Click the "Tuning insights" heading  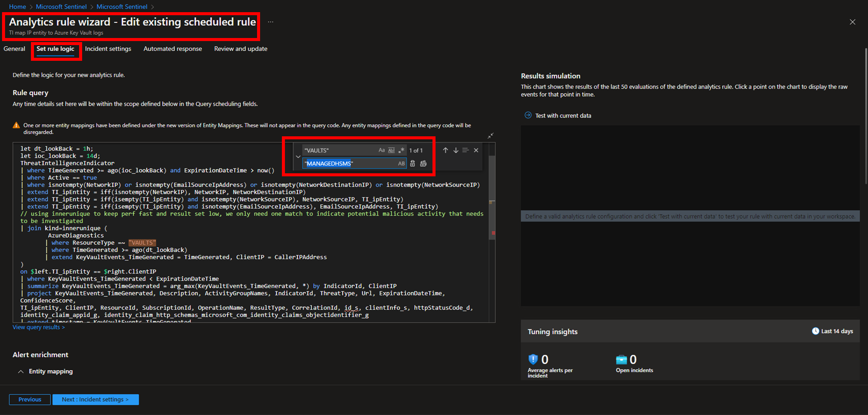553,331
